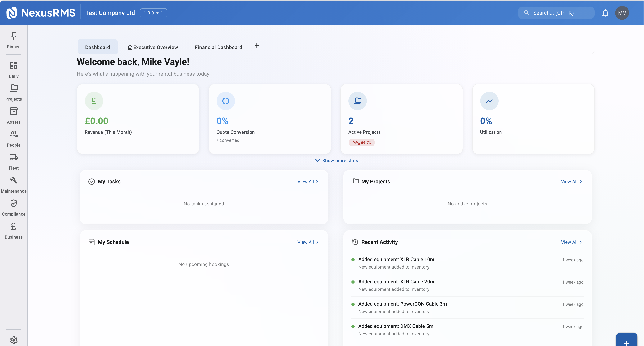644x346 pixels.
Task: Open the Business section in the sidebar
Action: [x=14, y=230]
